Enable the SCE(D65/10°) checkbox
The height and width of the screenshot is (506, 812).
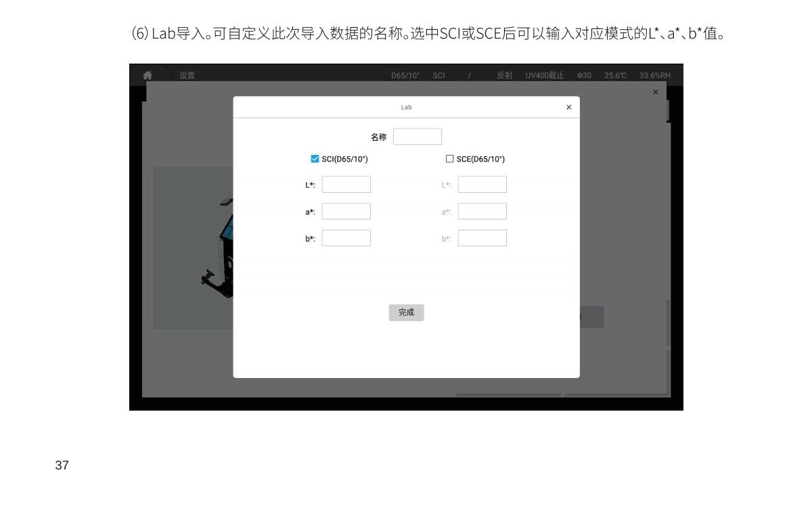pyautogui.click(x=449, y=159)
